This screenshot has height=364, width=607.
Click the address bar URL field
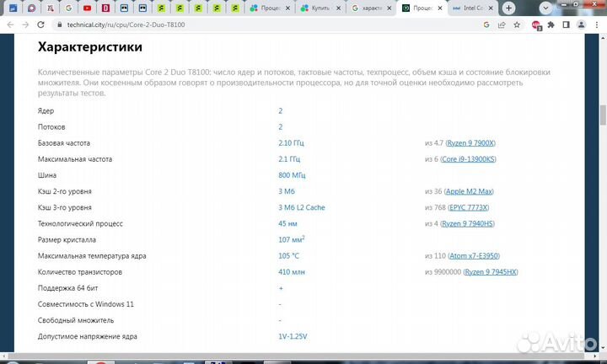point(267,24)
